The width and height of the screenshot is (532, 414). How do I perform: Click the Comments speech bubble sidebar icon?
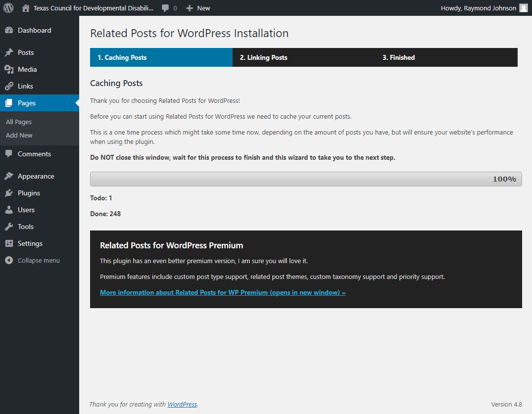[9, 154]
